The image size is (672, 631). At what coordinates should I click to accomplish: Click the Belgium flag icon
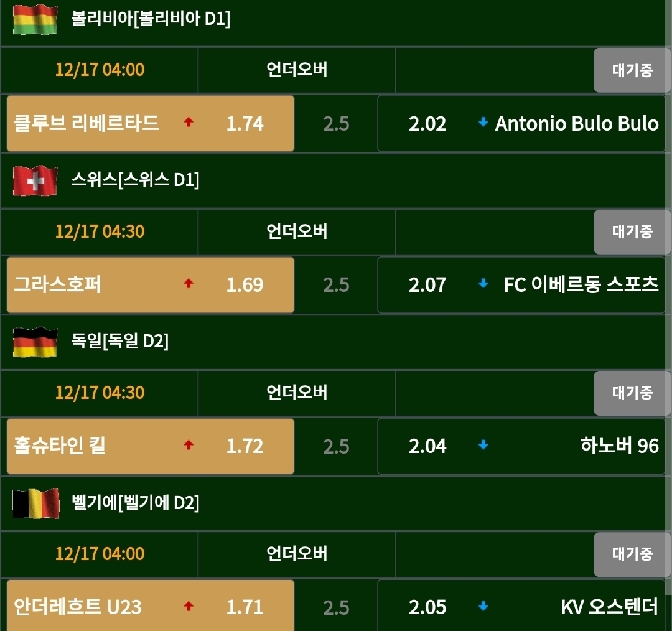pos(36,503)
